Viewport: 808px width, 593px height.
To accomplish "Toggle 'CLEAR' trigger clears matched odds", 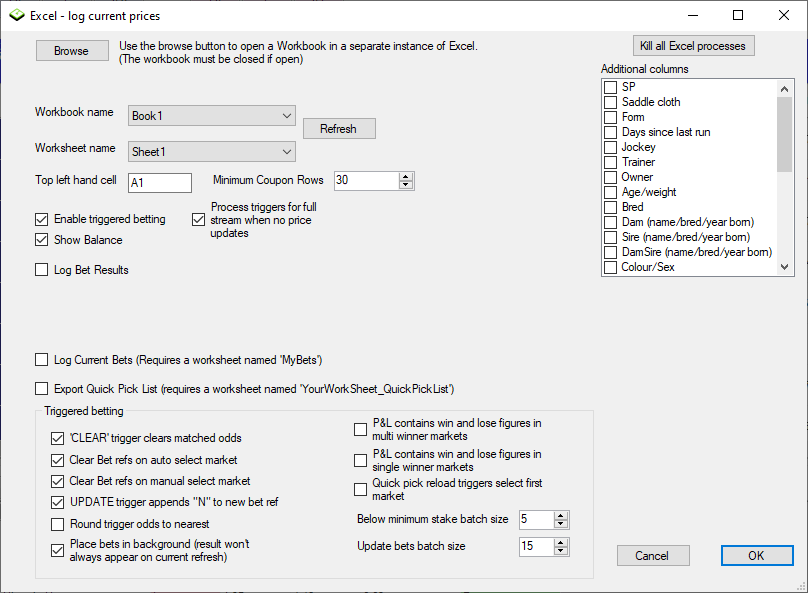I will click(57, 438).
